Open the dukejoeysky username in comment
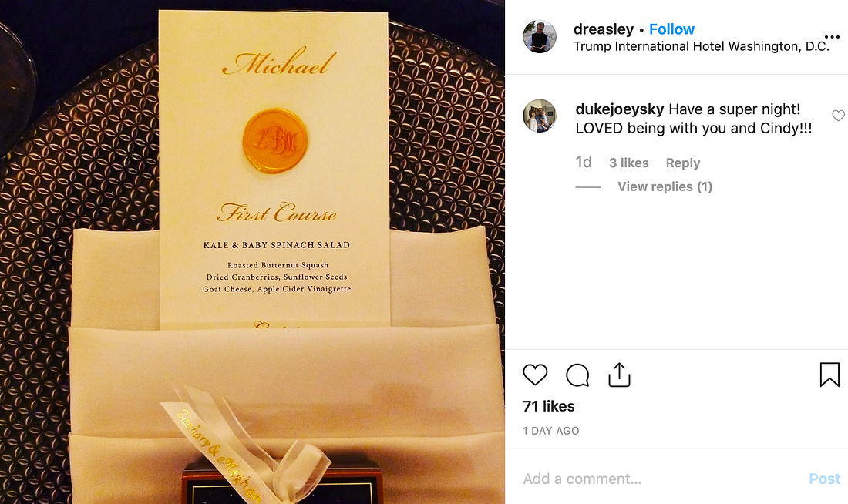Image resolution: width=848 pixels, height=504 pixels. (x=619, y=109)
